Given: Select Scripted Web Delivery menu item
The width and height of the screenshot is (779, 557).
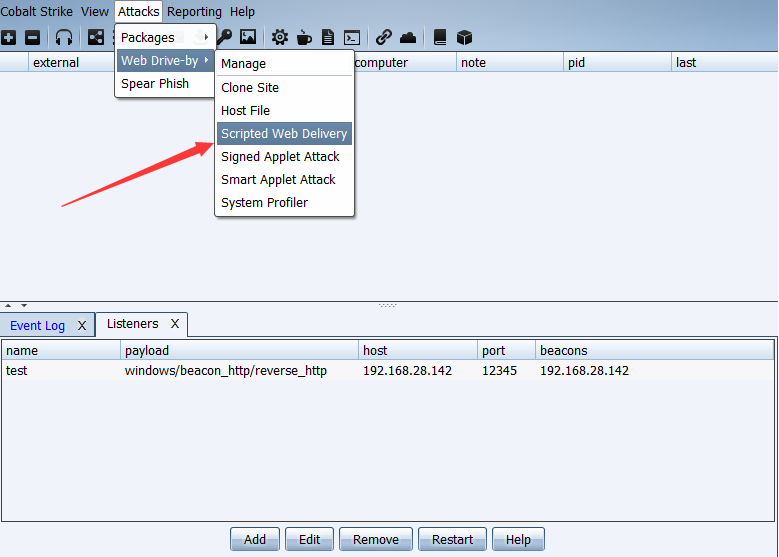Looking at the screenshot, I should pos(284,134).
